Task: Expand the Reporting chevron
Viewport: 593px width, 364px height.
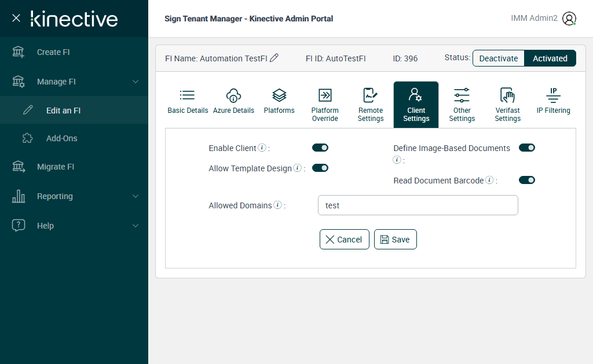Action: [x=136, y=196]
